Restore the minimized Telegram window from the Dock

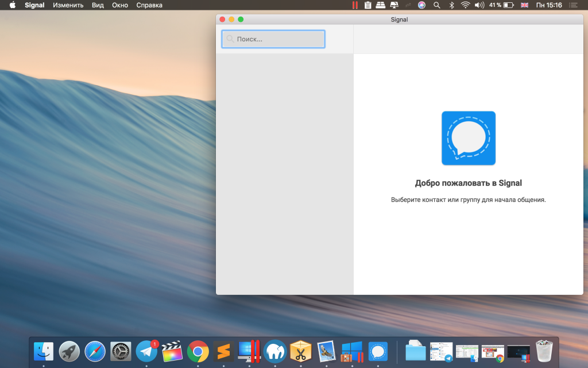441,352
